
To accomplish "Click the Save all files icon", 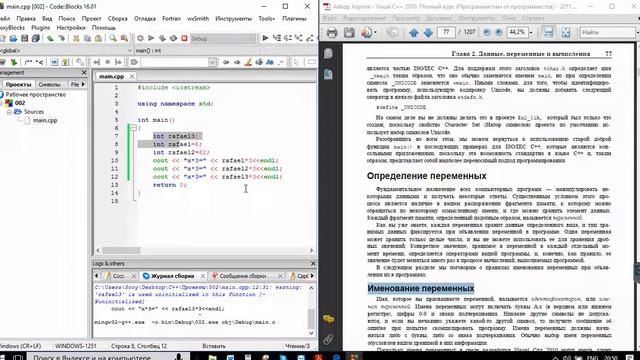I will click(36, 38).
